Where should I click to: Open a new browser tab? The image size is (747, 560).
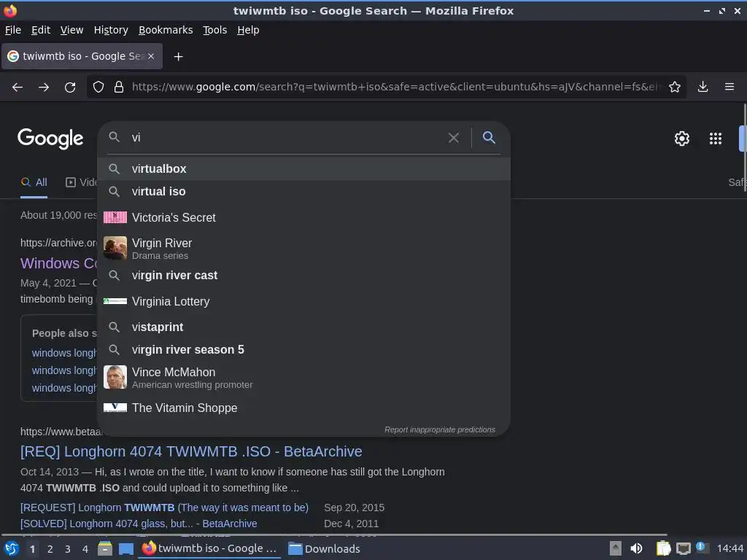tap(178, 57)
